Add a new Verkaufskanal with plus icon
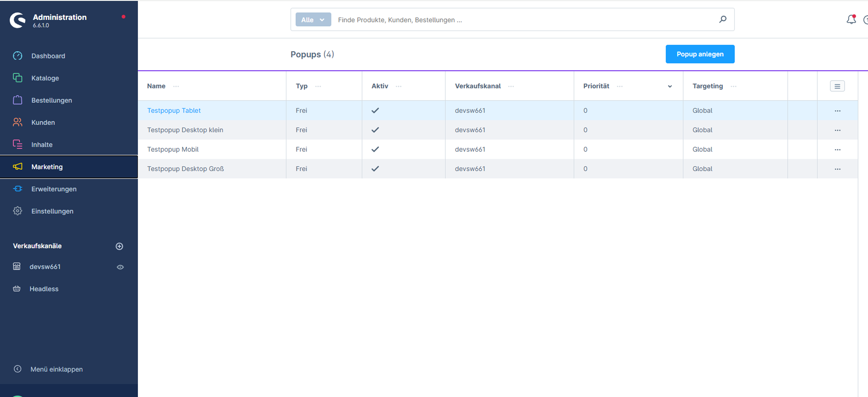 (119, 246)
